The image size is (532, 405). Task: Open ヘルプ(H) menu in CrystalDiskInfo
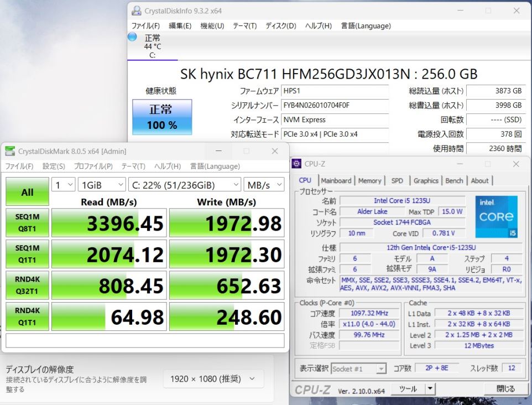pyautogui.click(x=318, y=26)
